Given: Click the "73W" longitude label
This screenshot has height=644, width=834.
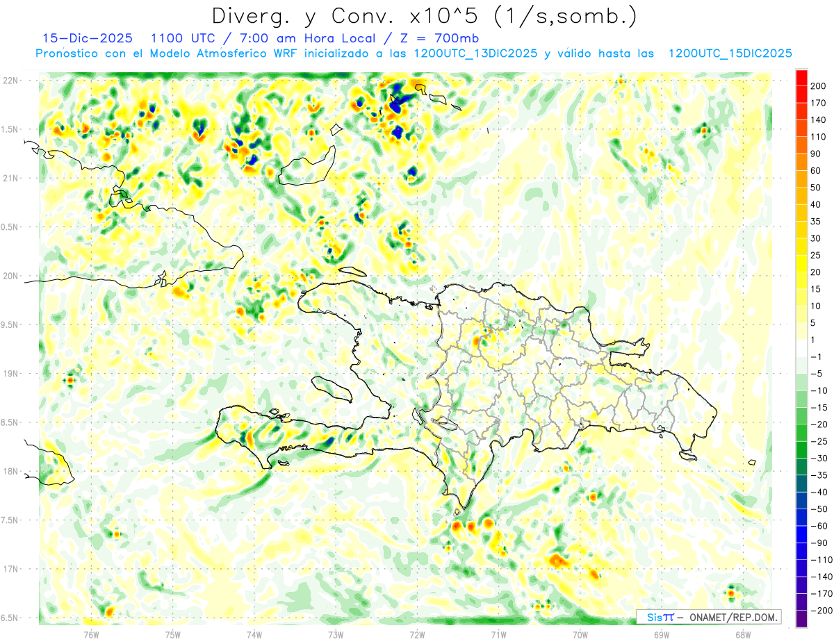Looking at the screenshot, I should tap(336, 634).
